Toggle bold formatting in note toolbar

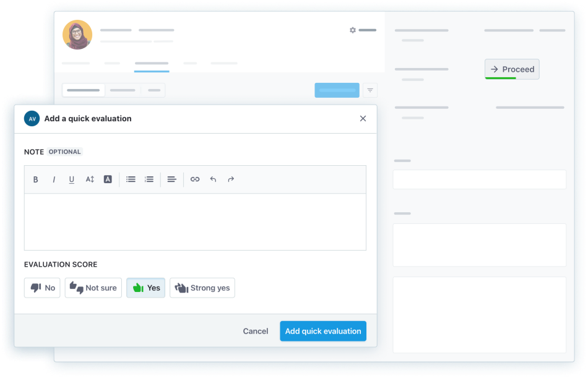(36, 179)
